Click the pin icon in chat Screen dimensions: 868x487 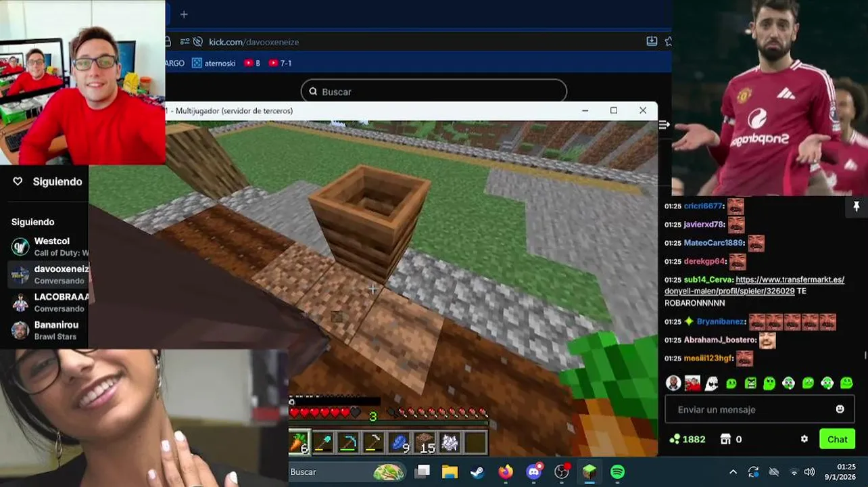pyautogui.click(x=856, y=207)
